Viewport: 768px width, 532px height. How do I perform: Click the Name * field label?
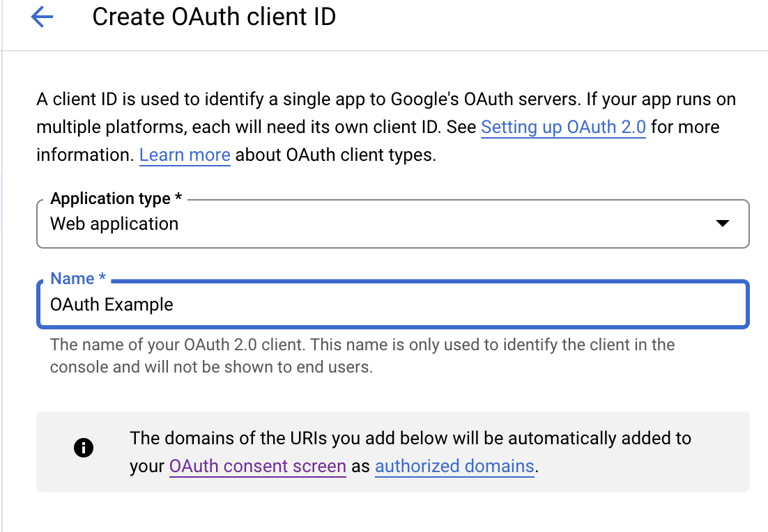(78, 279)
